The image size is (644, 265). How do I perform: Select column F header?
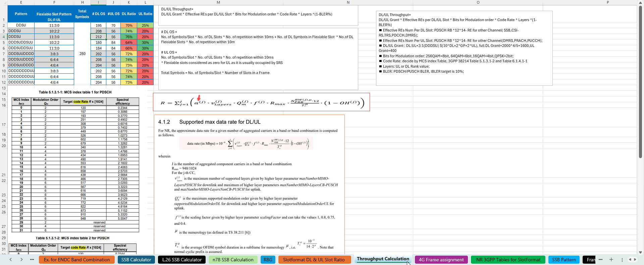54,2
